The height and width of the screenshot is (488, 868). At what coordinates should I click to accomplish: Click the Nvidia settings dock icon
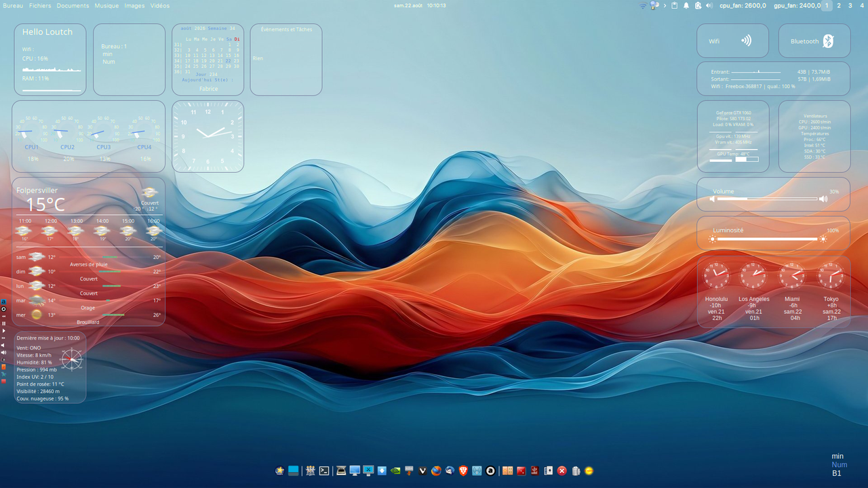(395, 471)
